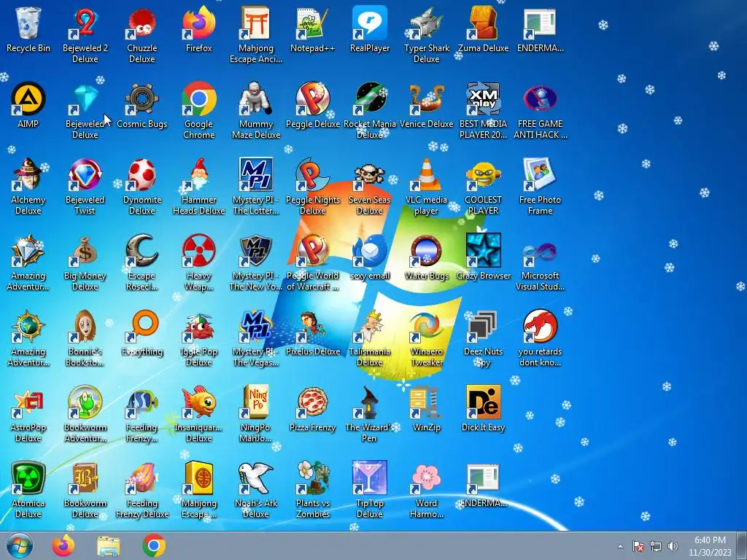The image size is (747, 560).
Task: Click the Show desktop button
Action: click(x=742, y=546)
